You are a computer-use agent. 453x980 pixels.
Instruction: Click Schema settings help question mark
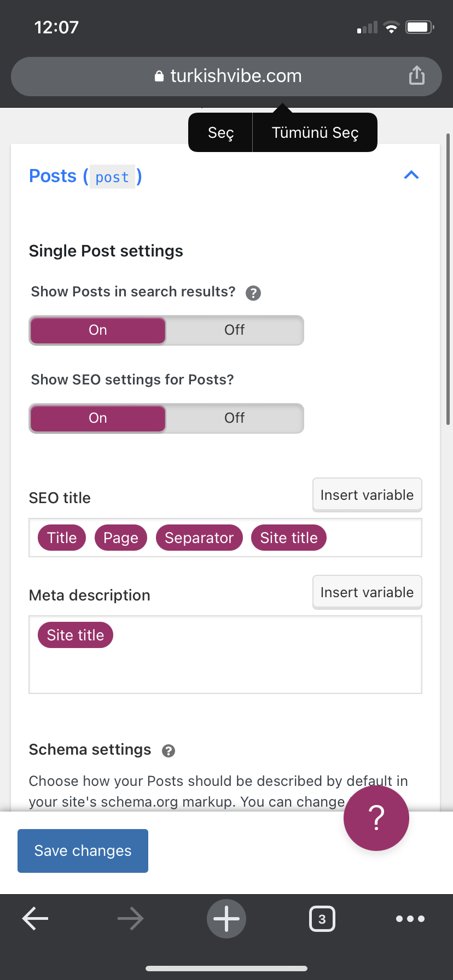pyautogui.click(x=169, y=751)
